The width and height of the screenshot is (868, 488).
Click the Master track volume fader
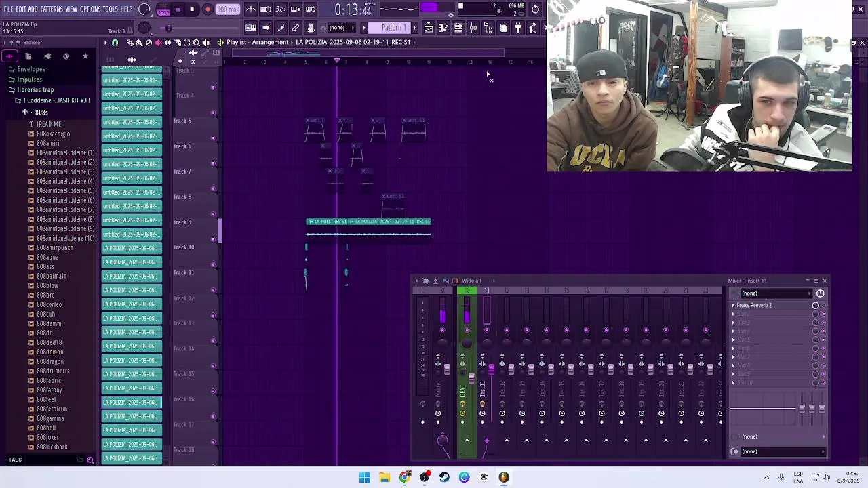coord(447,368)
